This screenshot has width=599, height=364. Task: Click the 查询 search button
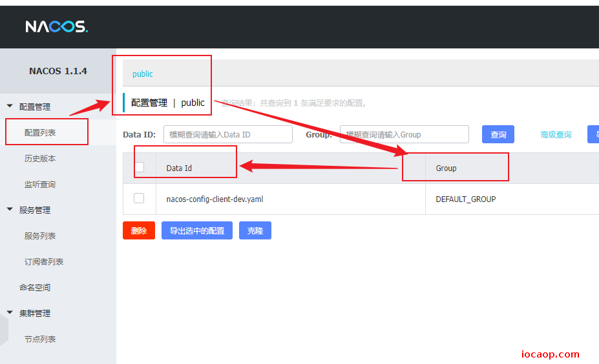point(498,134)
